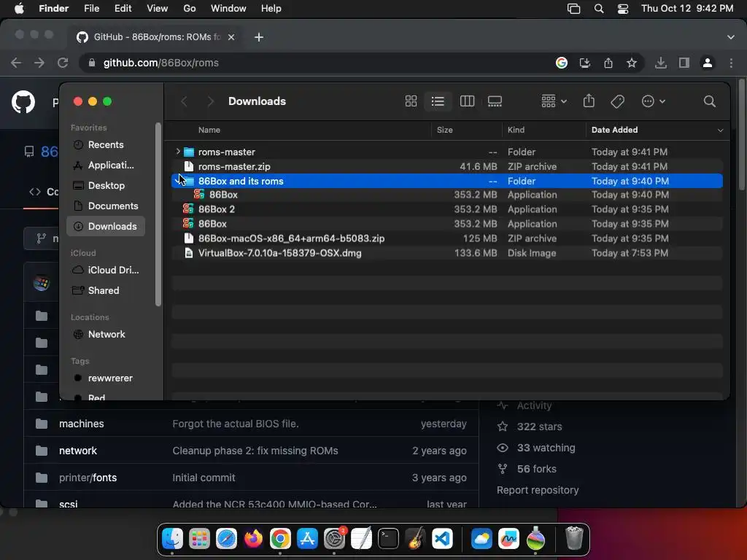The height and width of the screenshot is (560, 747).
Task: Open the Finder action ellipsis menu
Action: coord(653,101)
